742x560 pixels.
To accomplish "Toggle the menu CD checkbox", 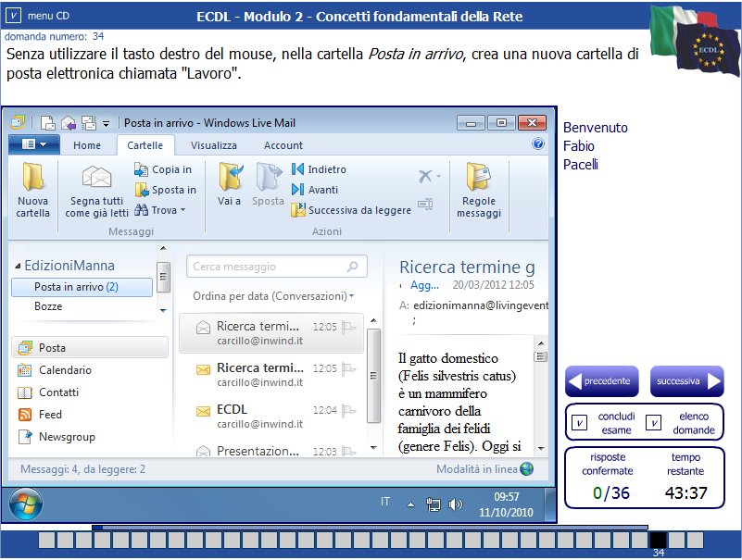I will pyautogui.click(x=13, y=13).
